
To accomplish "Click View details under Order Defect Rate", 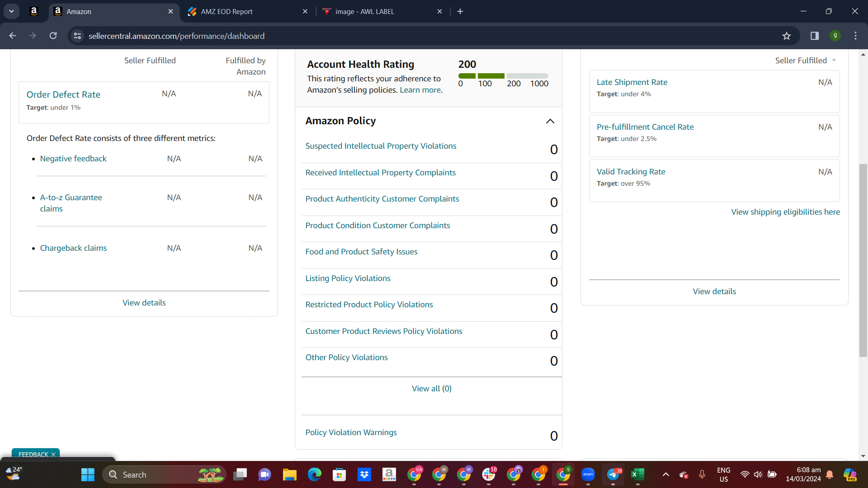I will pyautogui.click(x=144, y=303).
